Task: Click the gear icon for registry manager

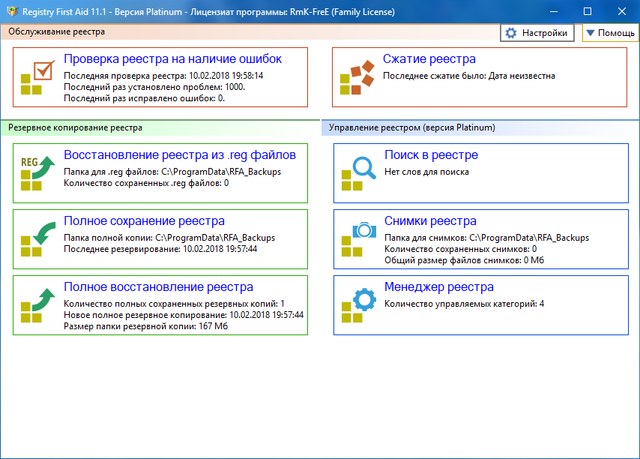Action: (x=357, y=303)
